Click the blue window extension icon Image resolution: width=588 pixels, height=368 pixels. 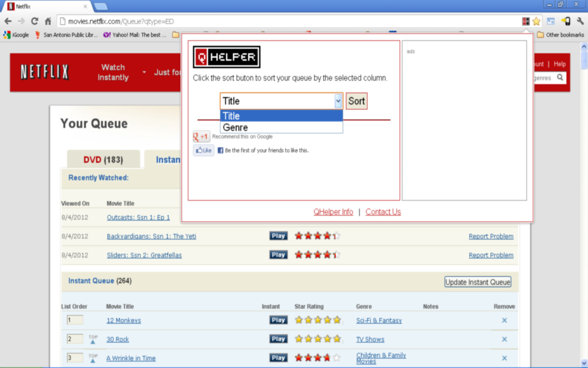coord(551,21)
